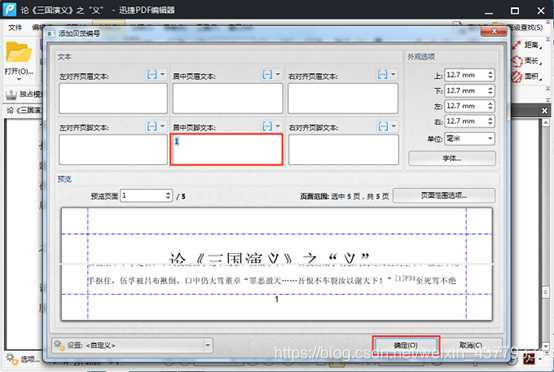The image size is (554, 372).
Task: Click the Cancel (取消) button
Action: coord(471,345)
